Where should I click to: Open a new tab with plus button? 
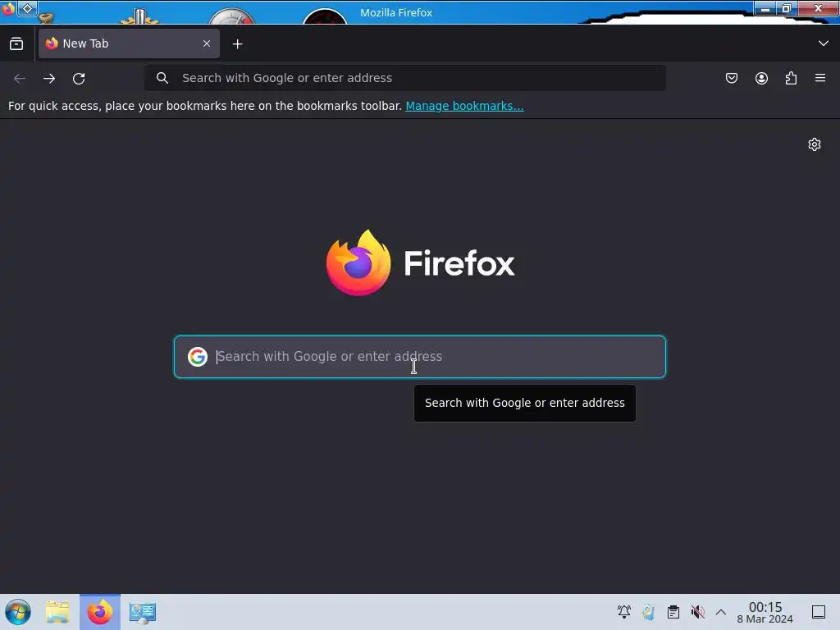[x=237, y=44]
